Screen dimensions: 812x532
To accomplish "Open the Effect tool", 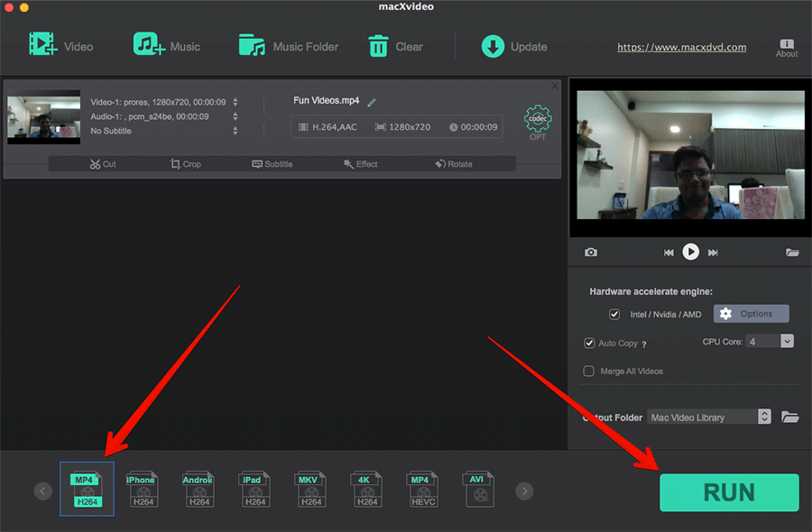I will [x=360, y=164].
